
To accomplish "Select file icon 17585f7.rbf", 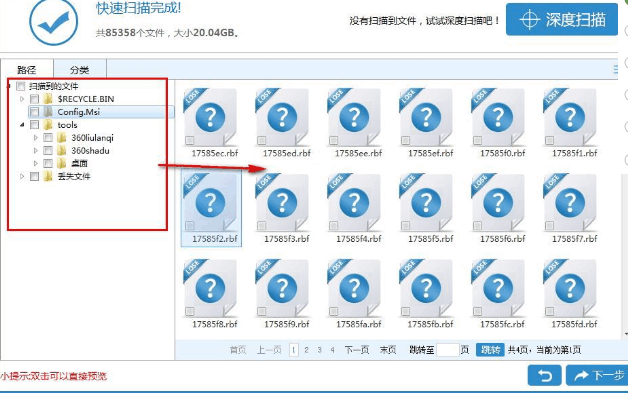I will coord(570,203).
